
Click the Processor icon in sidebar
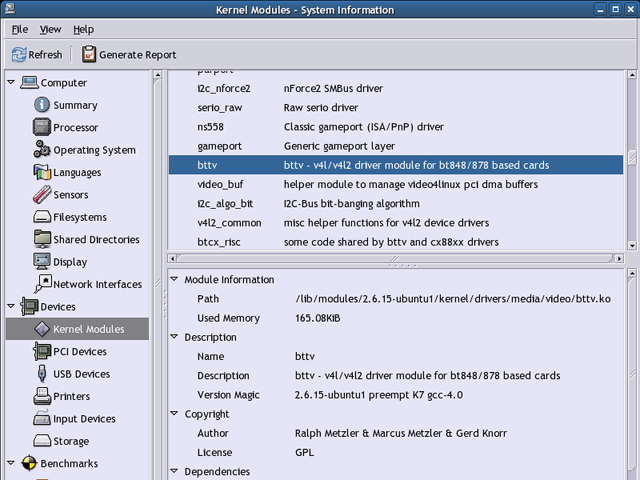click(42, 128)
